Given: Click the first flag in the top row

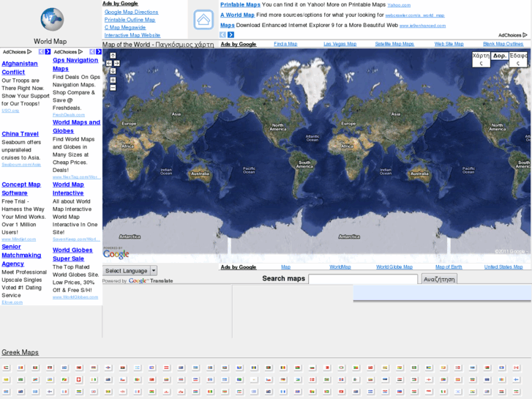Looking at the screenshot, I should (x=7, y=368).
